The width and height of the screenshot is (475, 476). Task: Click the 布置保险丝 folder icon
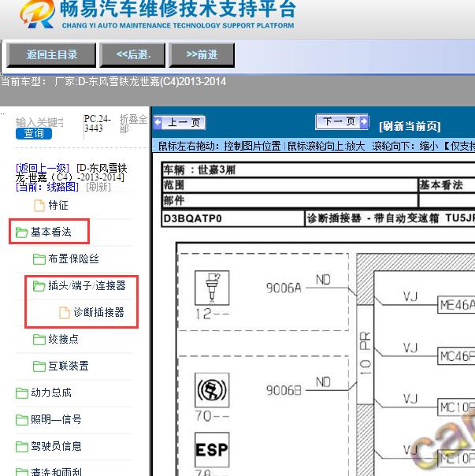[x=39, y=259]
